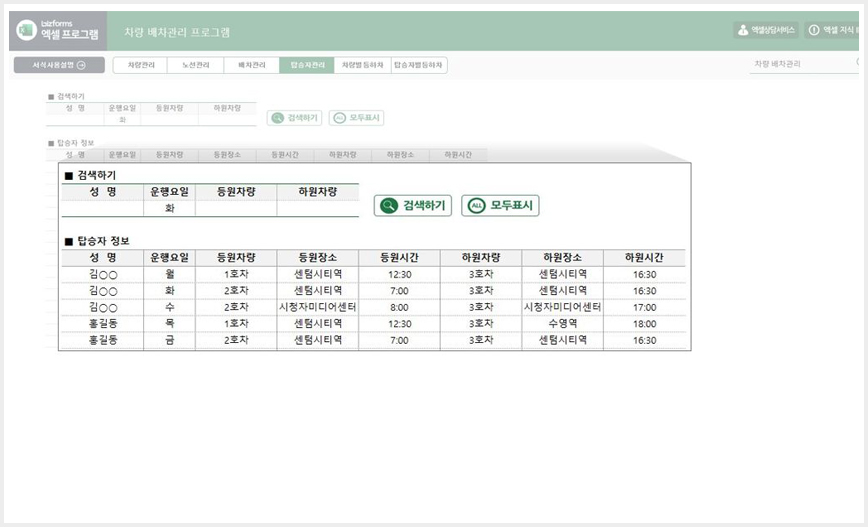The image size is (868, 527).
Task: Select 김○○ name in the 수 row
Action: pyautogui.click(x=102, y=307)
